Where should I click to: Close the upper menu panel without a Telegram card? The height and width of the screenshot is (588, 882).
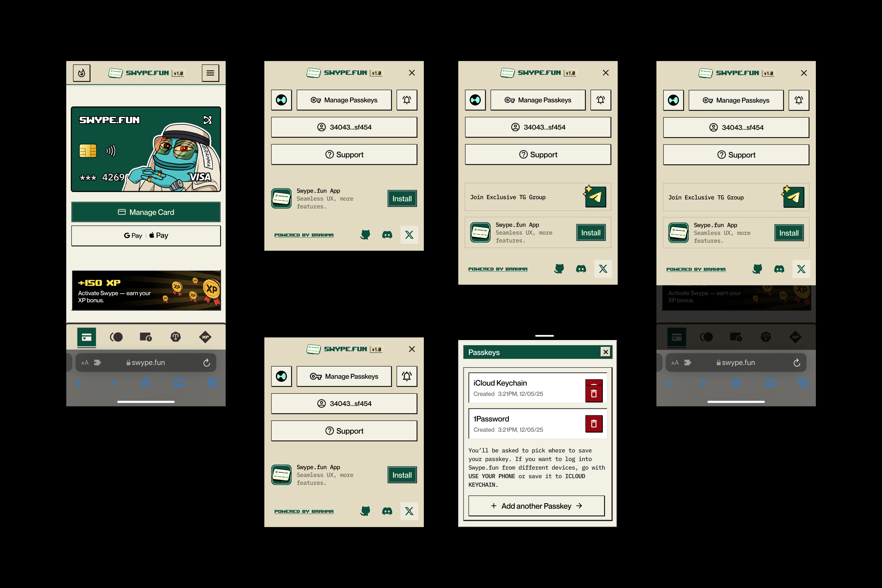point(412,73)
